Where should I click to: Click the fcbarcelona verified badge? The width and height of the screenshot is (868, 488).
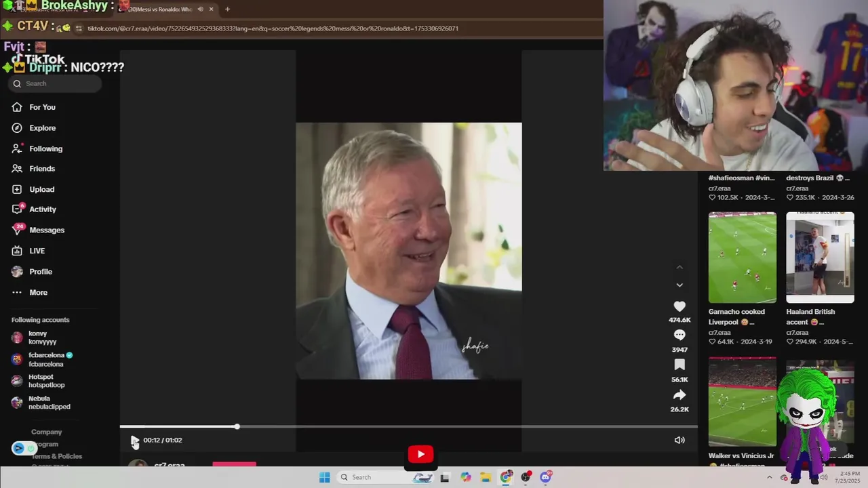click(69, 355)
